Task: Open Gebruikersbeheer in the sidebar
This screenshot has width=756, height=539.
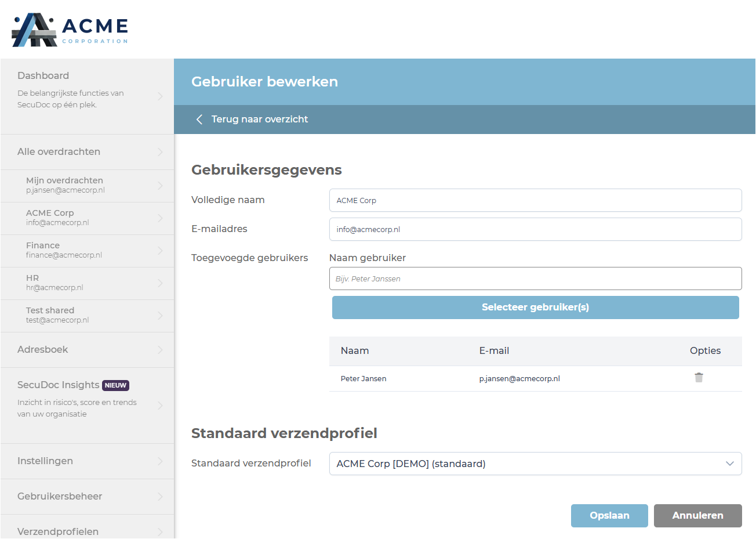Action: (x=87, y=497)
